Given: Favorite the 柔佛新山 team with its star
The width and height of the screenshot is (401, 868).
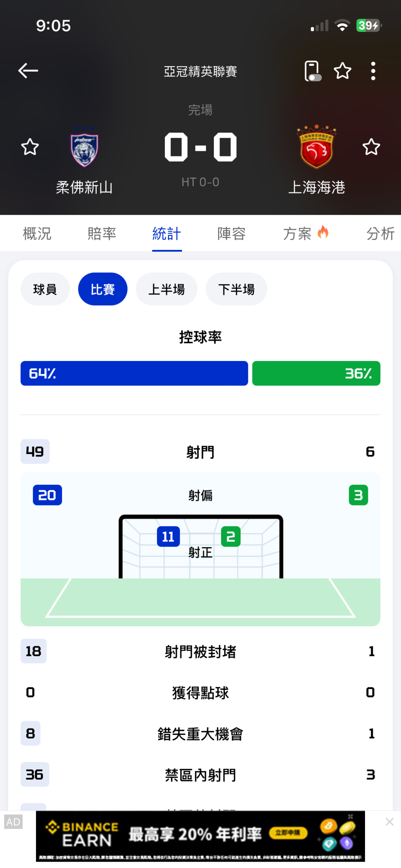Looking at the screenshot, I should pos(30,147).
